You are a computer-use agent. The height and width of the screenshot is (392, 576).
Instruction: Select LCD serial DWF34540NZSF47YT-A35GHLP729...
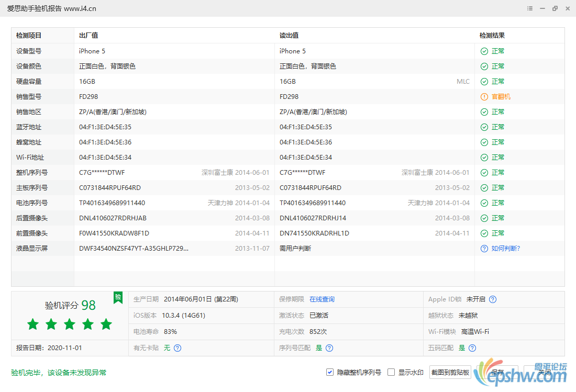(134, 249)
